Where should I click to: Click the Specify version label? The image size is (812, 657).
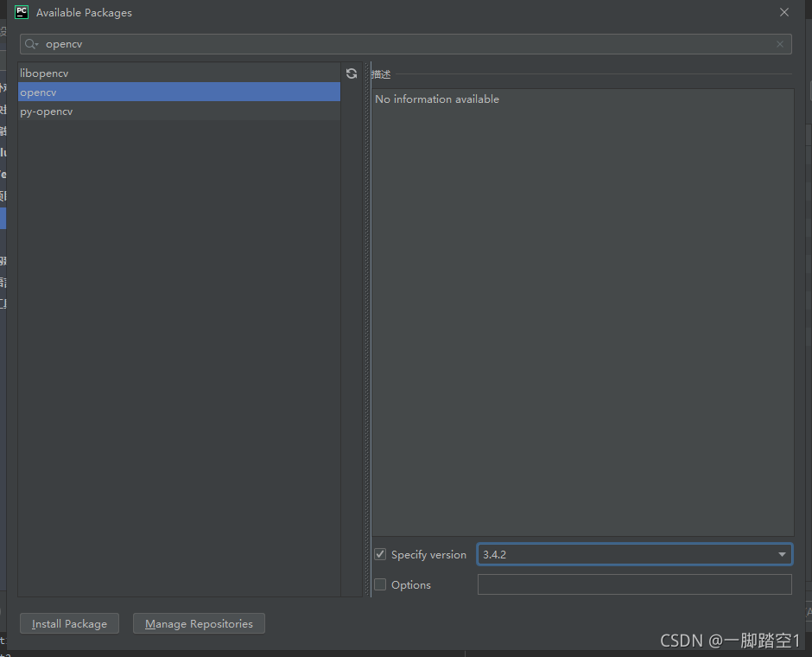coord(428,554)
